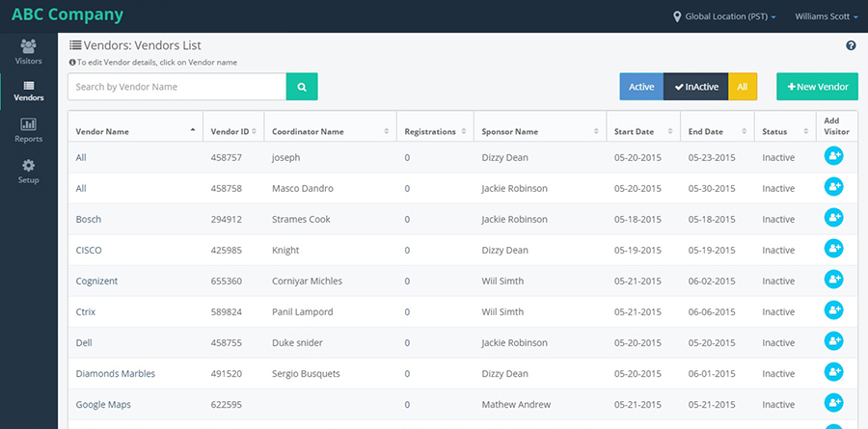This screenshot has height=429, width=868.
Task: Open Williams Scott user dropdown
Action: [827, 16]
